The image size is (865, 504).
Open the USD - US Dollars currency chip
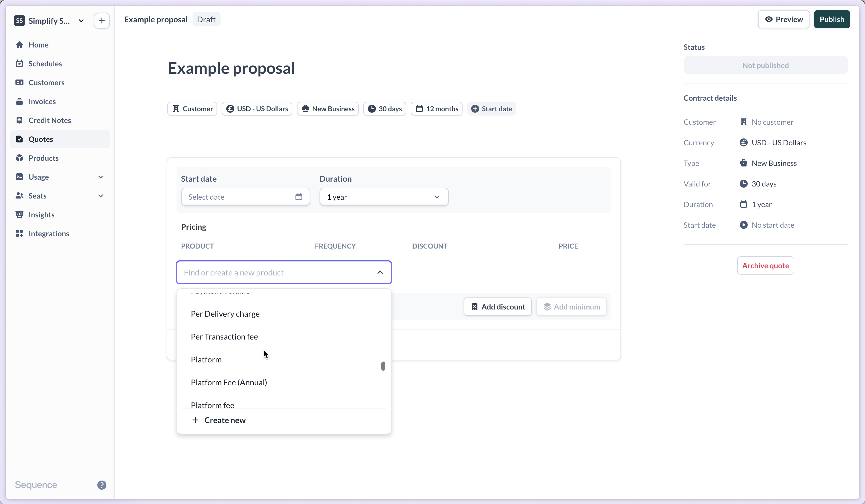click(257, 109)
